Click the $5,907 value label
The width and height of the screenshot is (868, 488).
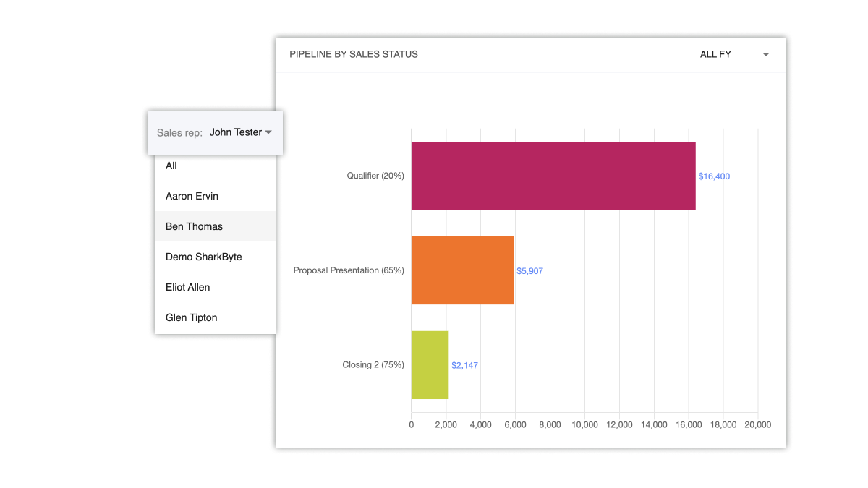point(529,271)
